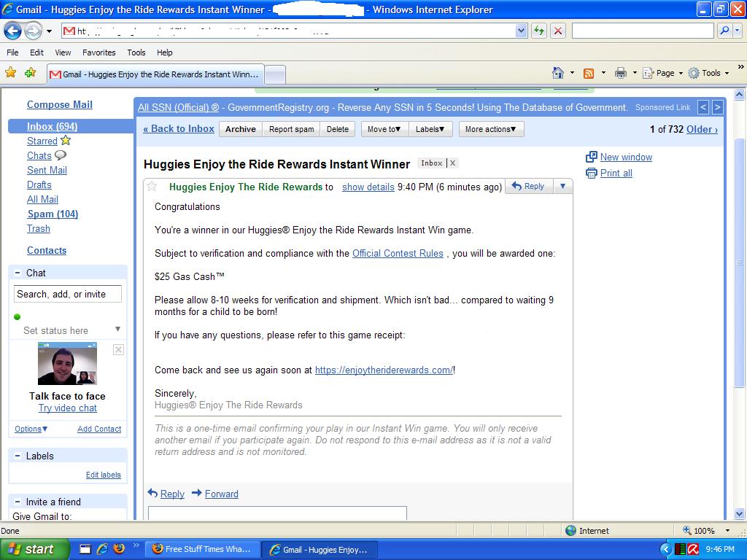Screen dimensions: 747x560
Task: Click the Favorites star icon
Action: click(x=11, y=72)
